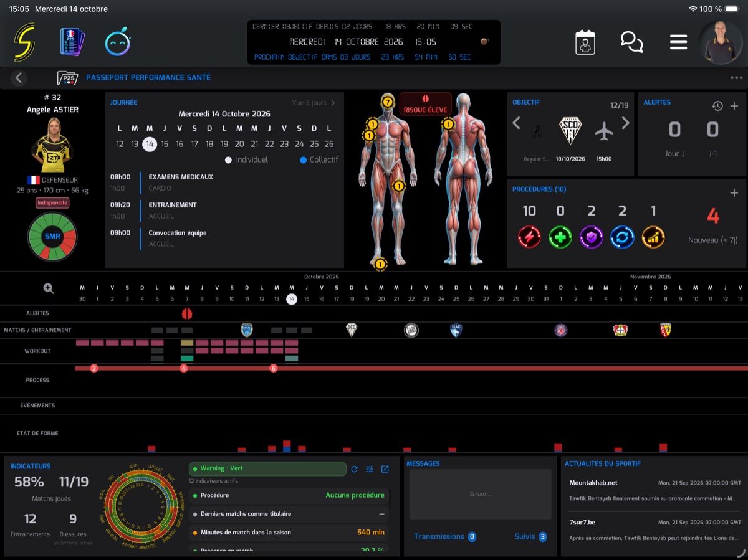
Task: Click the shoulder marker on back body view
Action: point(448,125)
